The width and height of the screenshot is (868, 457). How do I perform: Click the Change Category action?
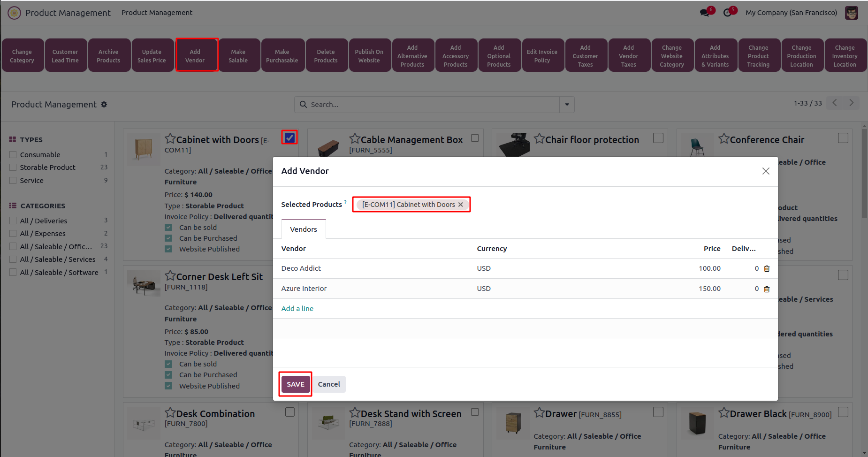(22, 55)
